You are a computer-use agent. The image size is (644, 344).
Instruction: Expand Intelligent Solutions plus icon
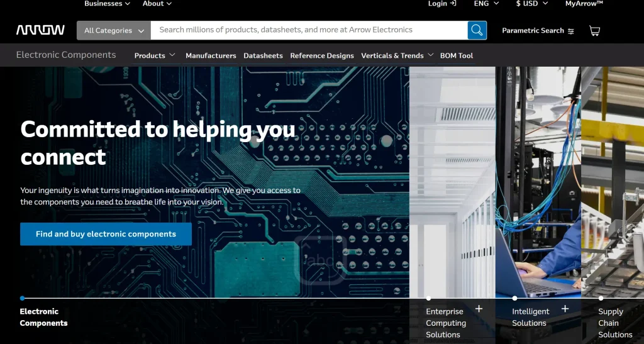pos(565,309)
